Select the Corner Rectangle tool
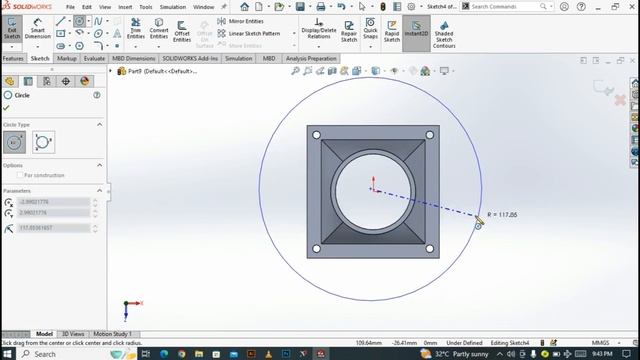 click(60, 33)
